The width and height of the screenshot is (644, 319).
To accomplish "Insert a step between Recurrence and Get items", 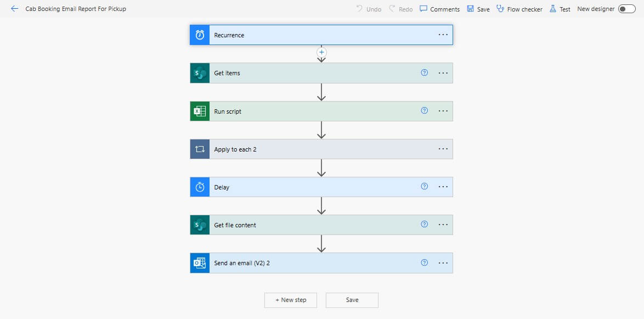I will tap(321, 52).
